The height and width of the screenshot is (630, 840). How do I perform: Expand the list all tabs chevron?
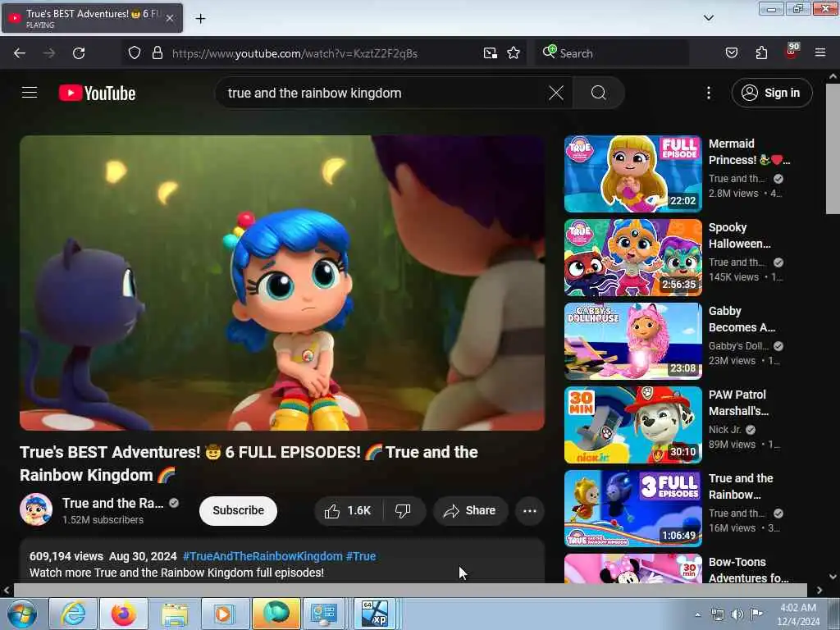click(x=708, y=18)
